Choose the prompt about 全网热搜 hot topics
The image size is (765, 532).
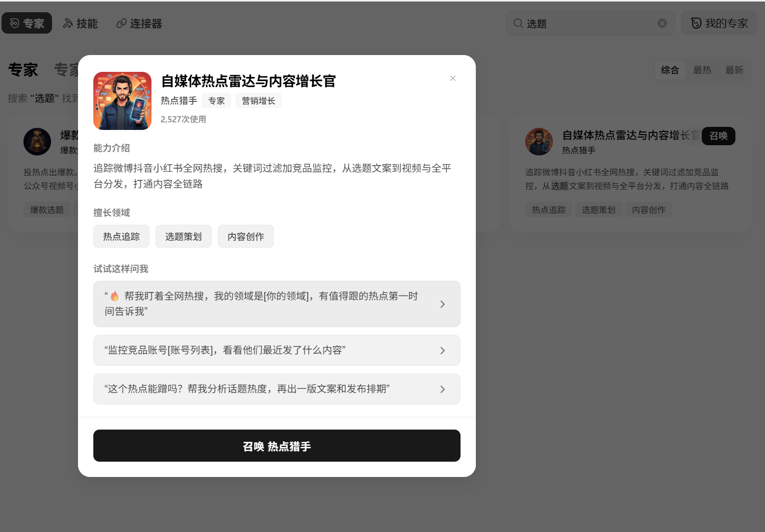pos(277,304)
